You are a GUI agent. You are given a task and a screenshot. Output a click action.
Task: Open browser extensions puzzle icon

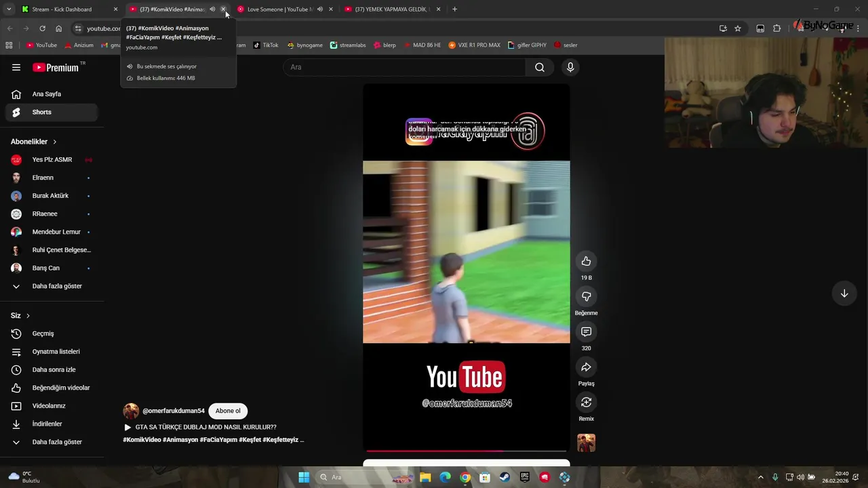click(x=777, y=28)
